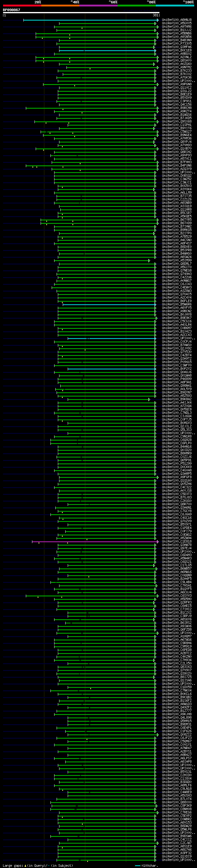This screenshot has width=197, height=868.
Task: Click the orange ~40% identity legend segment
Action: coord(60,6)
